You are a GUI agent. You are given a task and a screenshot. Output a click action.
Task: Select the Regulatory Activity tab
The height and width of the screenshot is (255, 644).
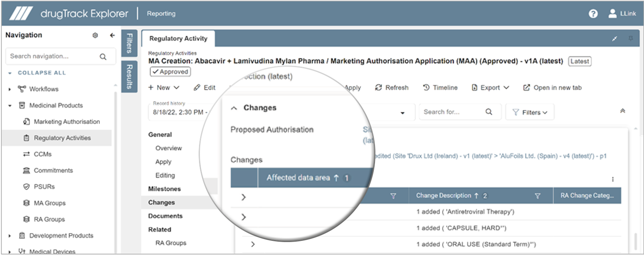pyautogui.click(x=178, y=38)
